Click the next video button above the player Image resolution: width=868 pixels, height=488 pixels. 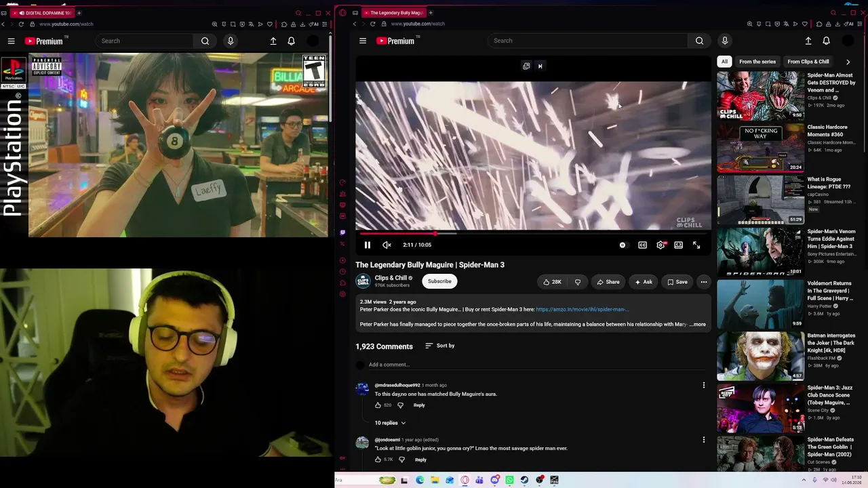pos(540,66)
